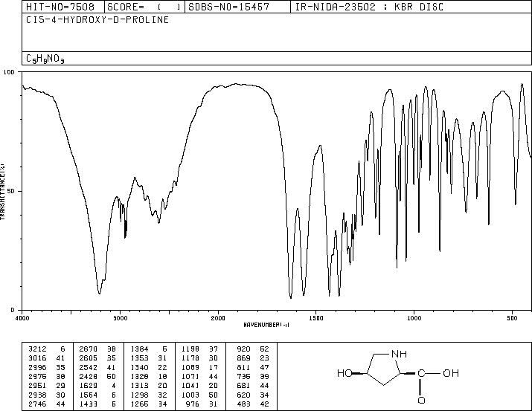Click the 3000 wavenumber axis label

coord(120,318)
